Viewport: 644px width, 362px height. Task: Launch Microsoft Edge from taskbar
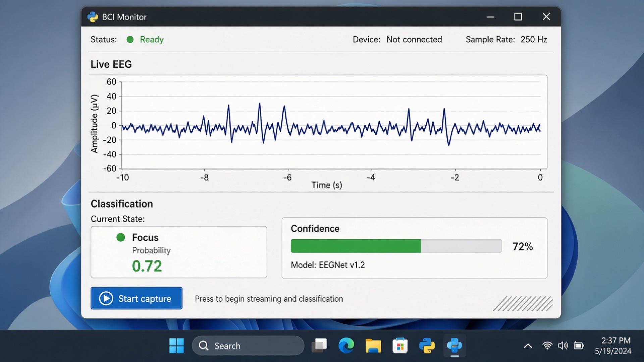pyautogui.click(x=346, y=346)
